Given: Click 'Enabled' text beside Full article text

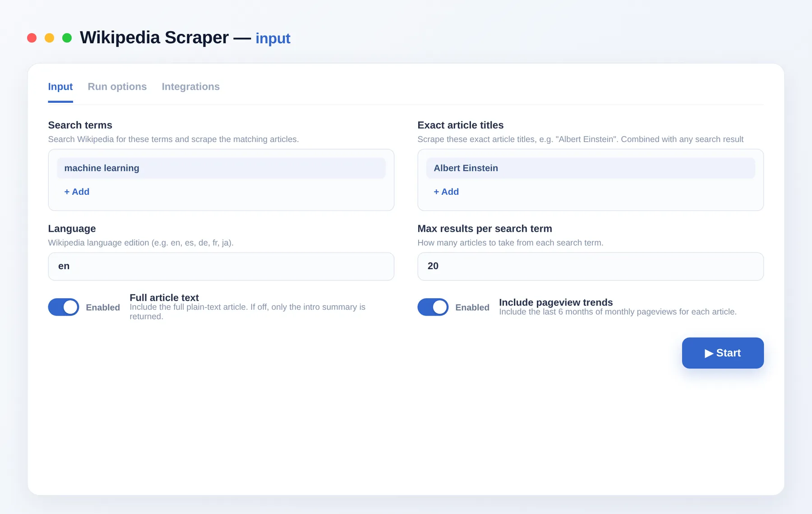Looking at the screenshot, I should tap(103, 307).
